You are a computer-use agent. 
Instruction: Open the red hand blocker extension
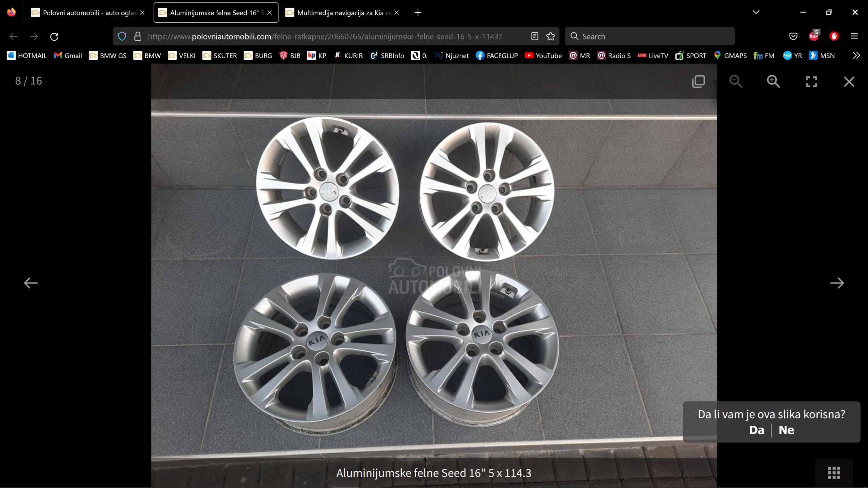834,36
